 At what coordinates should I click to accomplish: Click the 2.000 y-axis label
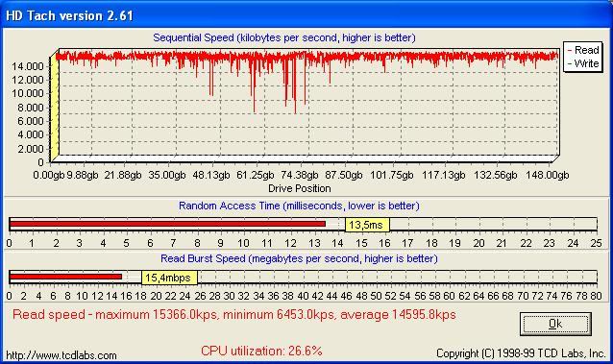[x=30, y=149]
